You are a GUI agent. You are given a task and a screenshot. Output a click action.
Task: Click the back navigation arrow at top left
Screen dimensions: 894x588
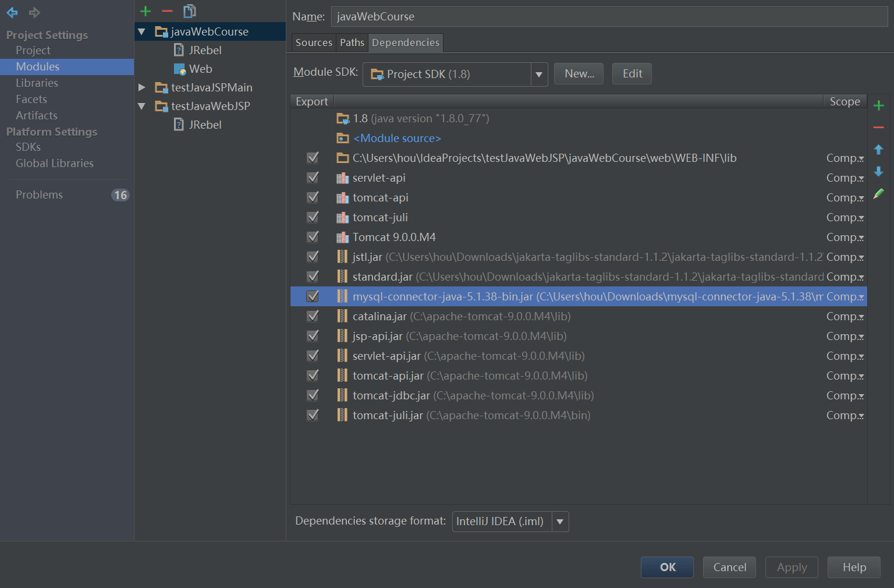pos(12,13)
